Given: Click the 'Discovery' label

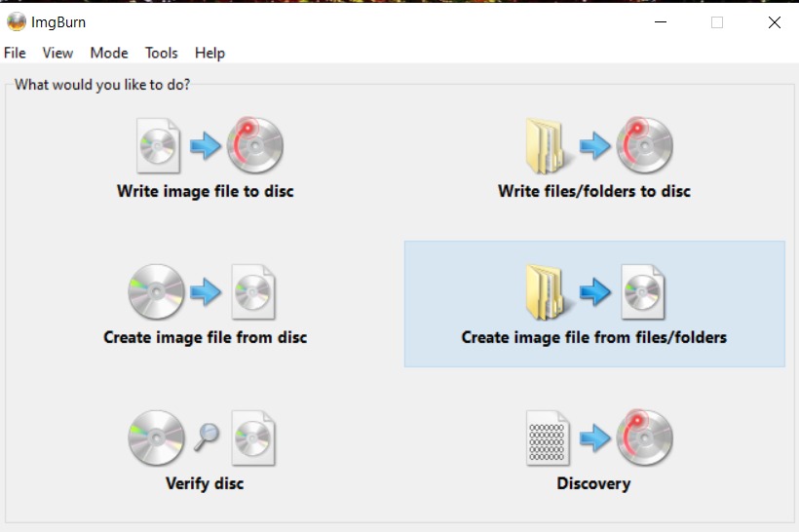Looking at the screenshot, I should (593, 483).
